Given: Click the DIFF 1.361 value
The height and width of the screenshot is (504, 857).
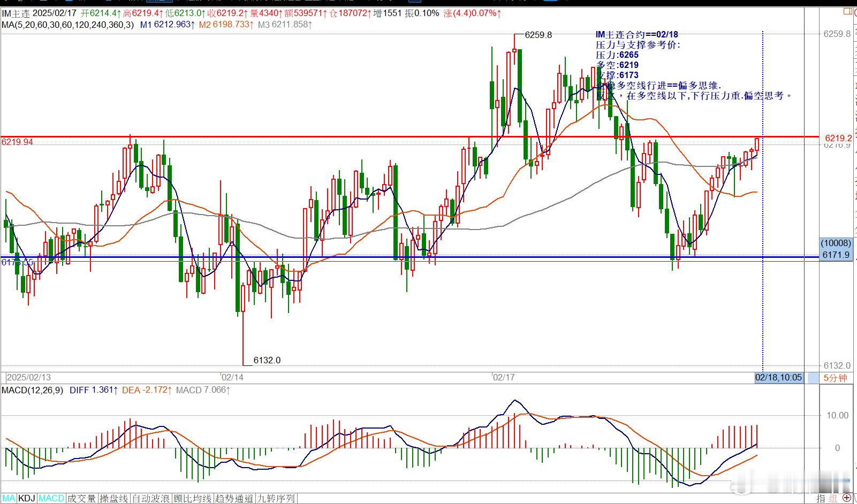Looking at the screenshot, I should coord(93,391).
